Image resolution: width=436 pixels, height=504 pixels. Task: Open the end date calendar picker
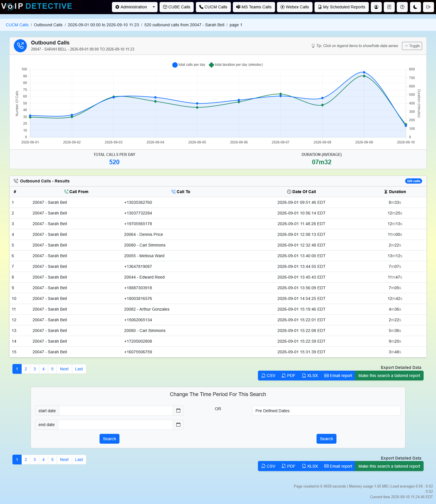[x=178, y=425]
